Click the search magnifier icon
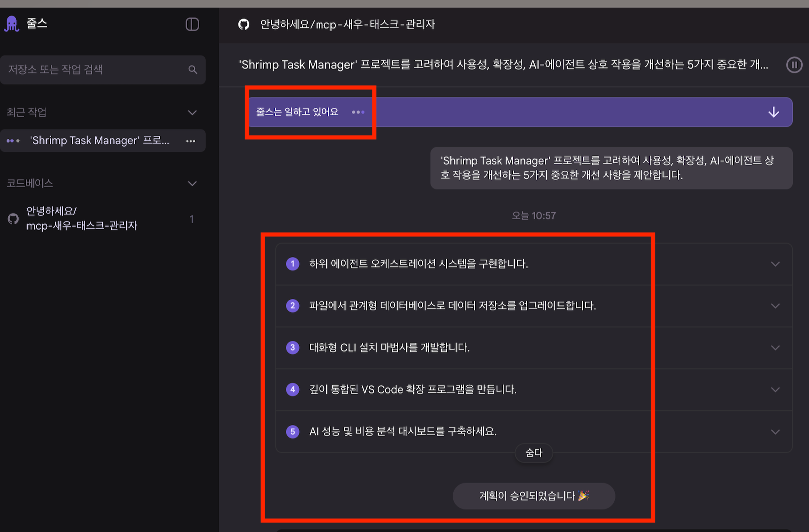The height and width of the screenshot is (532, 809). pyautogui.click(x=193, y=70)
